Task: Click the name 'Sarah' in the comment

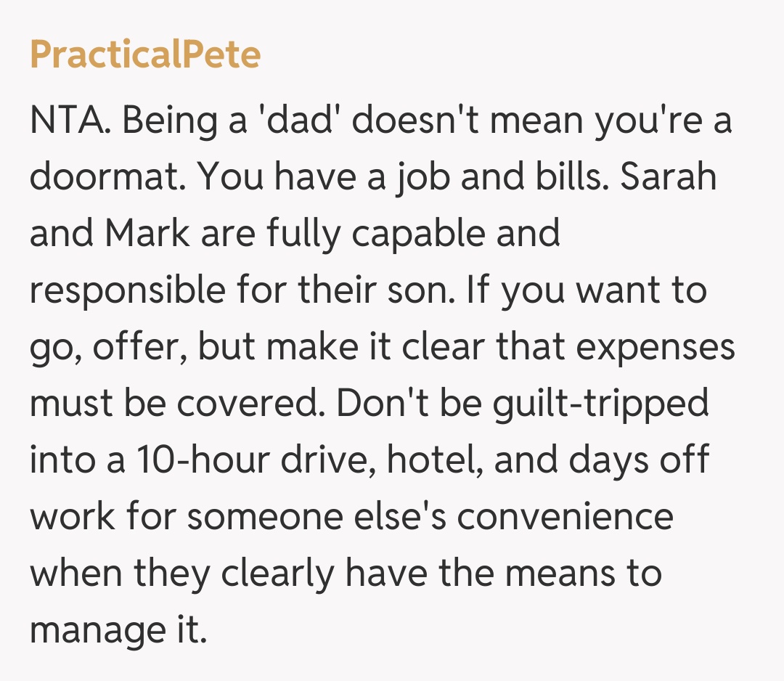Action: click(x=668, y=177)
